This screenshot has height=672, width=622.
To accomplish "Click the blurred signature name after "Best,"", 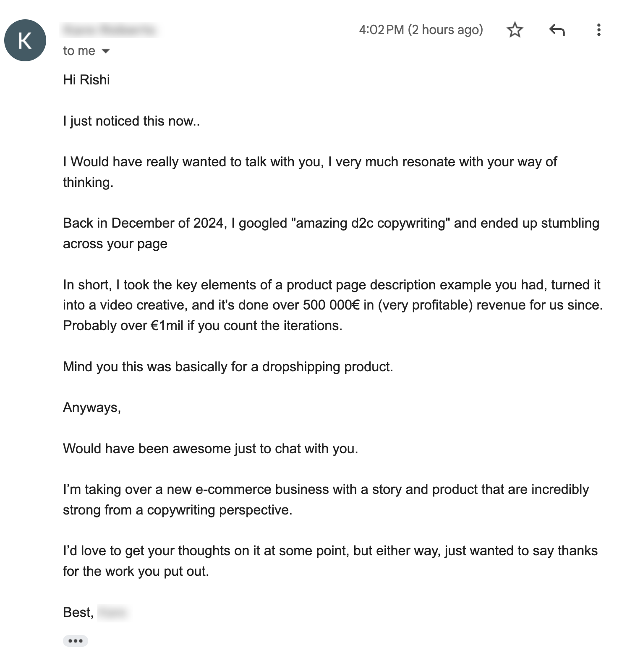I will click(113, 613).
